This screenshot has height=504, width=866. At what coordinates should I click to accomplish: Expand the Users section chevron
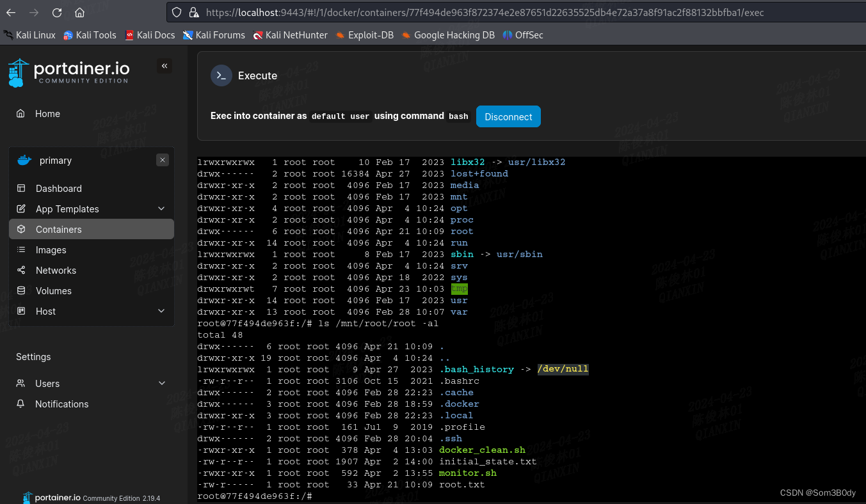pos(161,383)
